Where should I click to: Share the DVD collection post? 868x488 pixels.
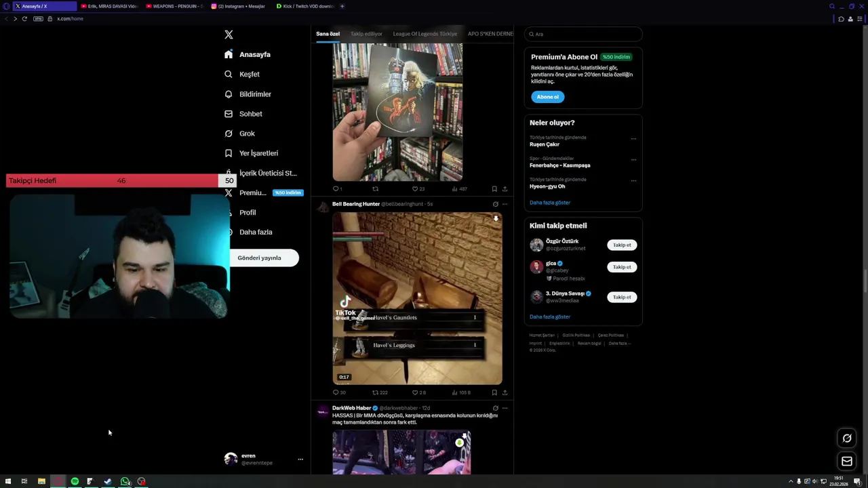[505, 189]
